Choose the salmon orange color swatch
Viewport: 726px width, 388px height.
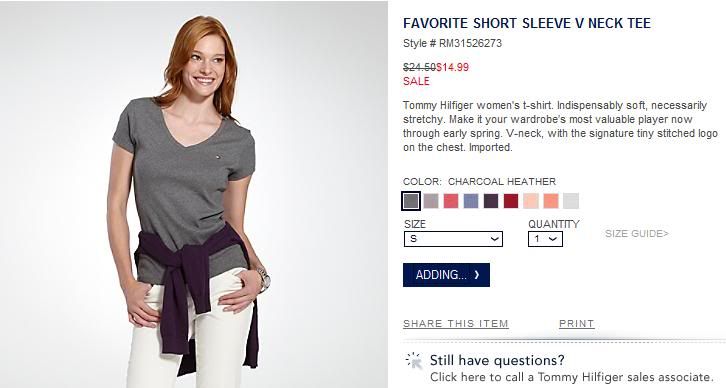point(551,201)
